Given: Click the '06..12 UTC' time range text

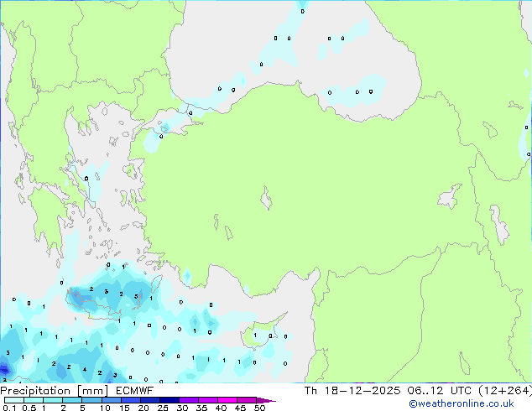Looking at the screenshot, I should pos(440,391).
